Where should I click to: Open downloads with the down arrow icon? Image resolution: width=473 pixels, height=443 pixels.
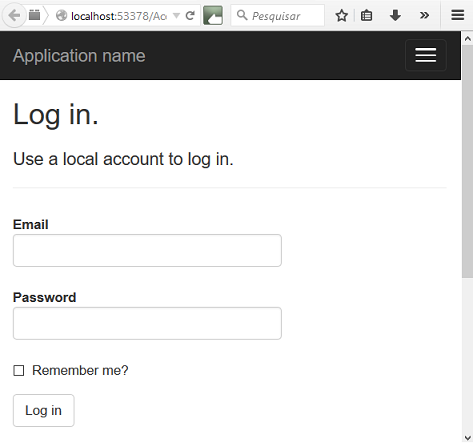(395, 15)
